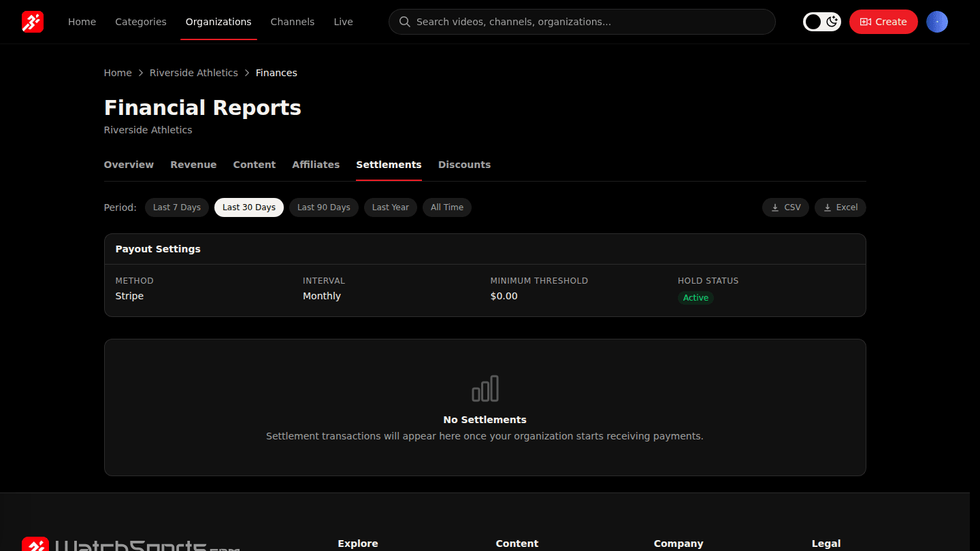
Task: Open the Channels navigation item
Action: point(293,22)
